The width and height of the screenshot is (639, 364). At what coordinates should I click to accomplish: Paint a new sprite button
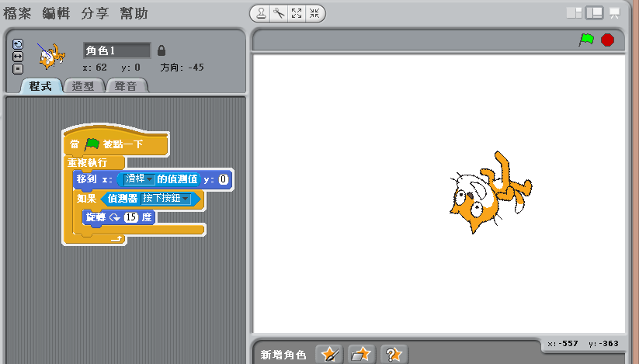point(329,354)
